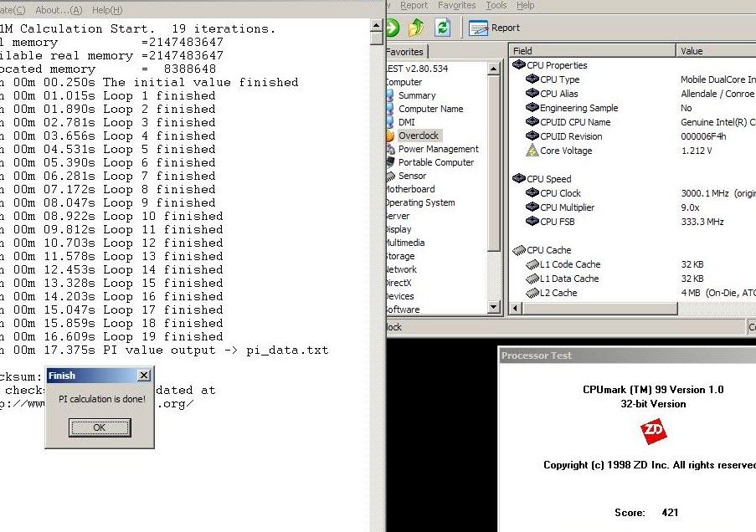756x532 pixels.
Task: Click the Refresh icon in Everest toolbar
Action: click(442, 28)
